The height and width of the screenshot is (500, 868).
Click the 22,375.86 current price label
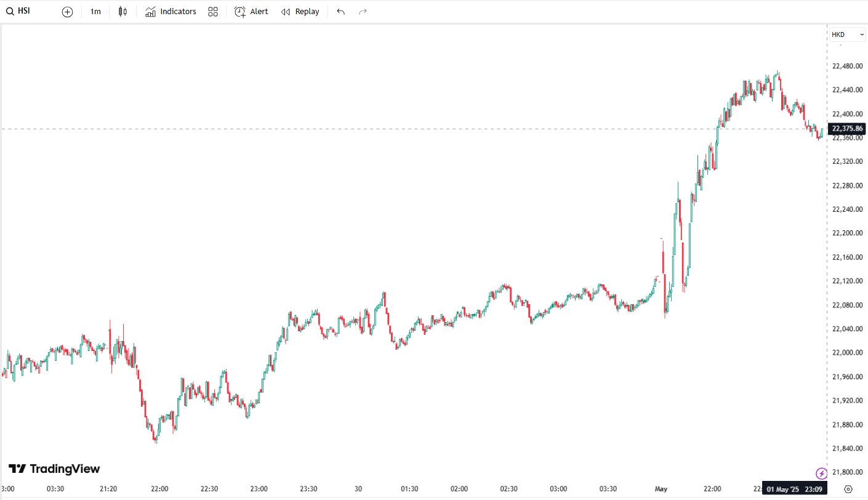847,129
